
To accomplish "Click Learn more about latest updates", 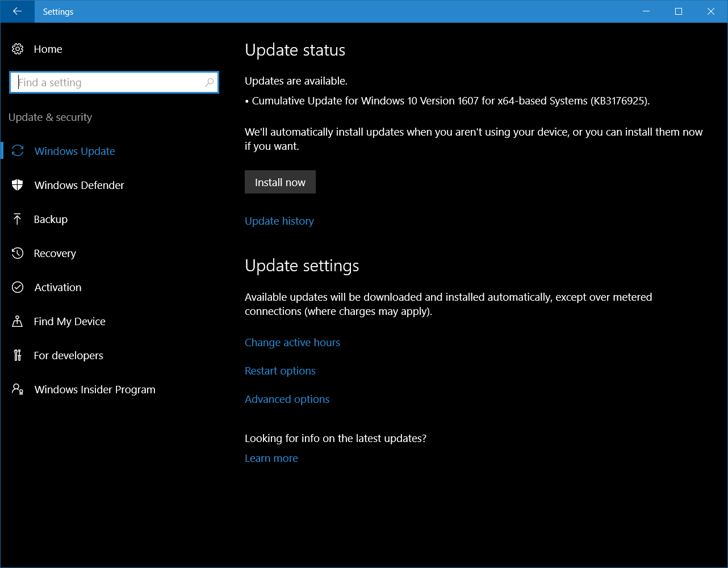I will [x=271, y=458].
